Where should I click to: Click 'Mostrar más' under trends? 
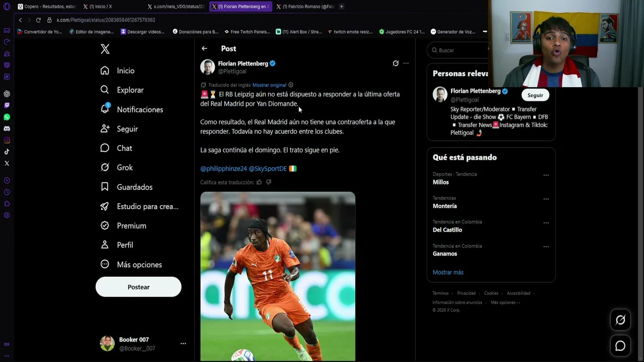448,273
